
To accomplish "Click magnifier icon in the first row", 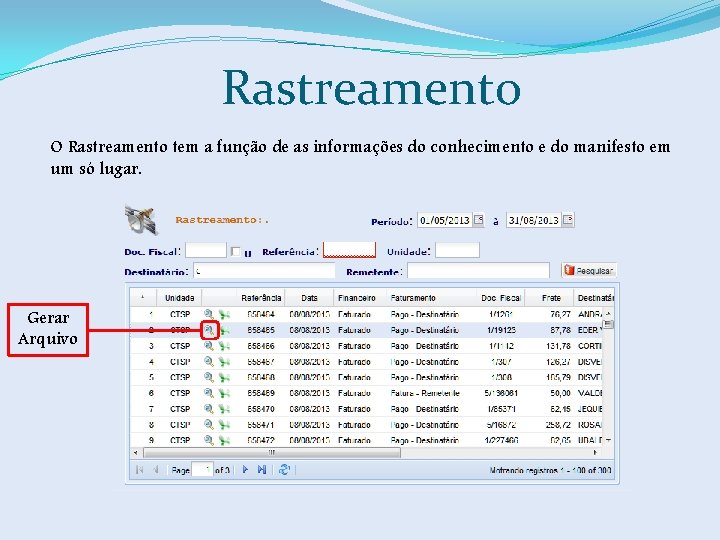I will coord(209,314).
